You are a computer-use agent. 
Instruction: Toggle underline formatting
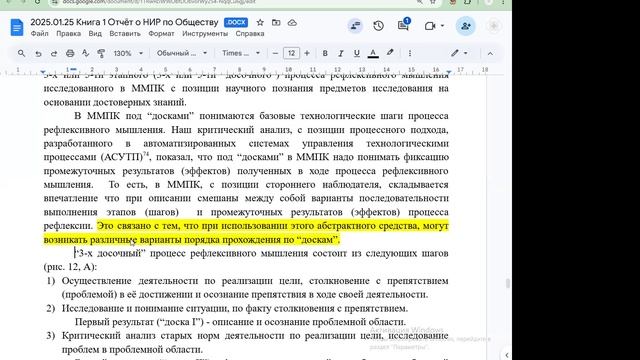[x=356, y=53]
